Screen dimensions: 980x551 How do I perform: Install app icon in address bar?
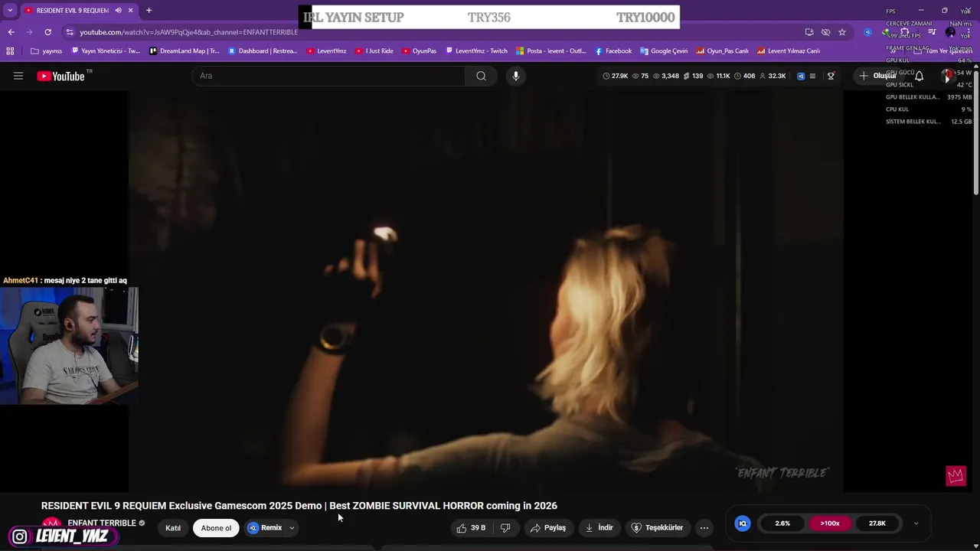[x=809, y=32]
